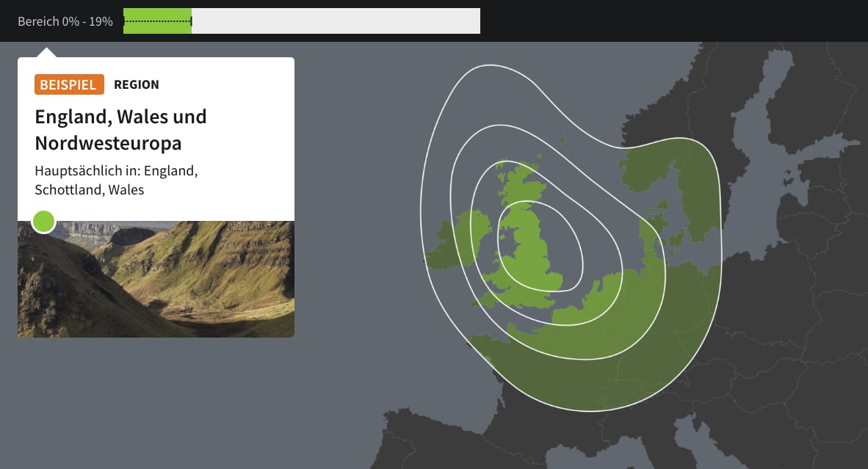Click the title England, Wales und Nordwesteuropa
This screenshot has height=469, width=868.
pyautogui.click(x=120, y=128)
